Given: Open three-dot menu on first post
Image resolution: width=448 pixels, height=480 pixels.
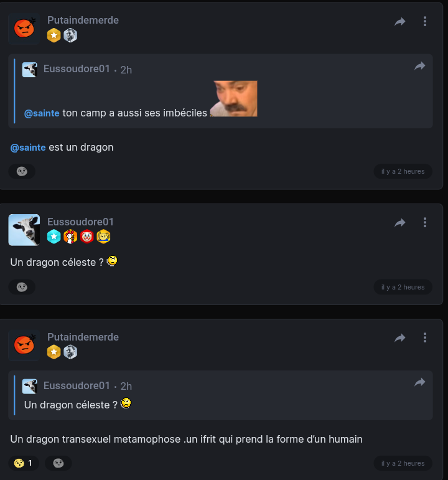Looking at the screenshot, I should pos(425,22).
